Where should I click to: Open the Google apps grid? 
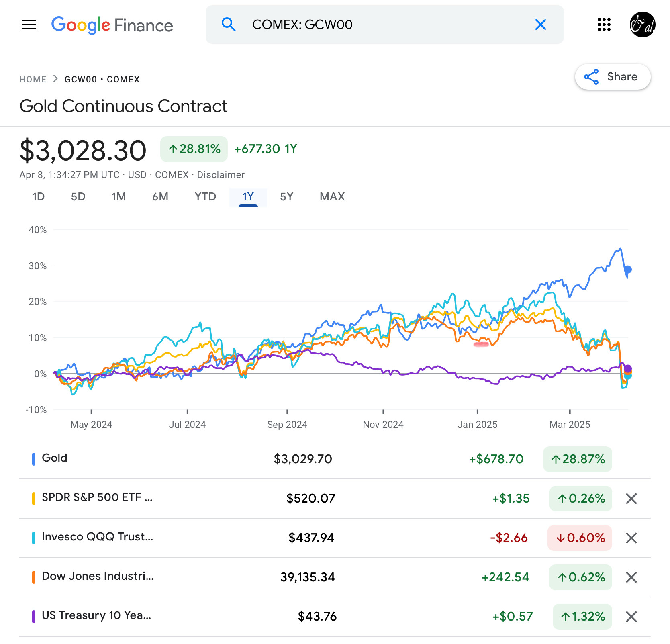point(604,25)
